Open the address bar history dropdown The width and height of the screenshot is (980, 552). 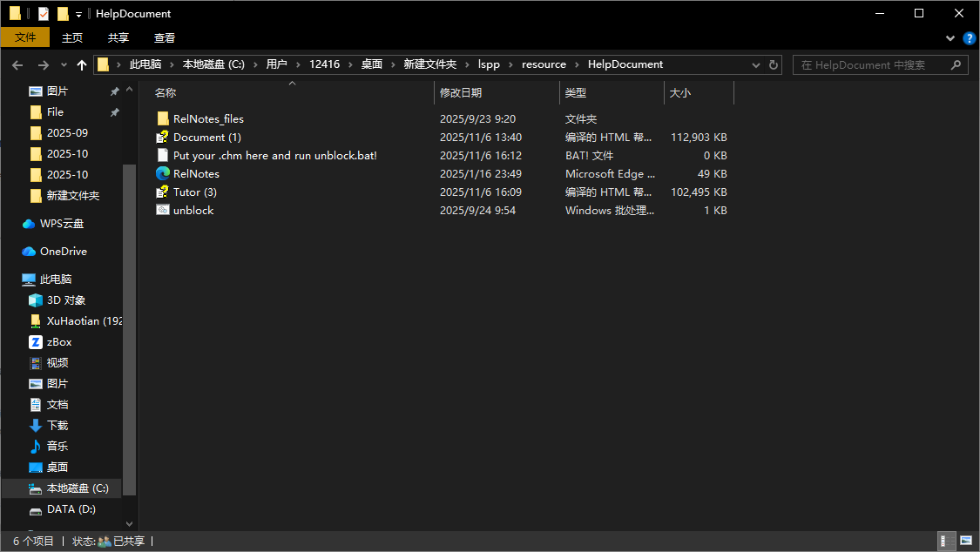point(755,65)
